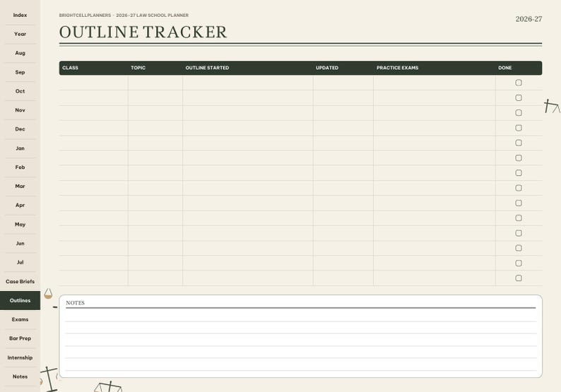Click the OUTLINE TRACKER page title
Screen dimensions: 561x392
click(x=143, y=32)
